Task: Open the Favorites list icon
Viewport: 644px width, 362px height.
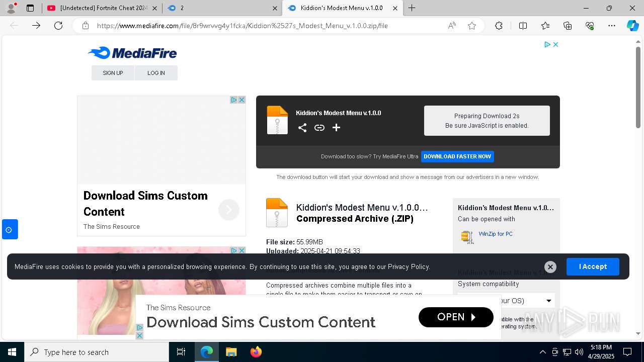Action: point(545,26)
